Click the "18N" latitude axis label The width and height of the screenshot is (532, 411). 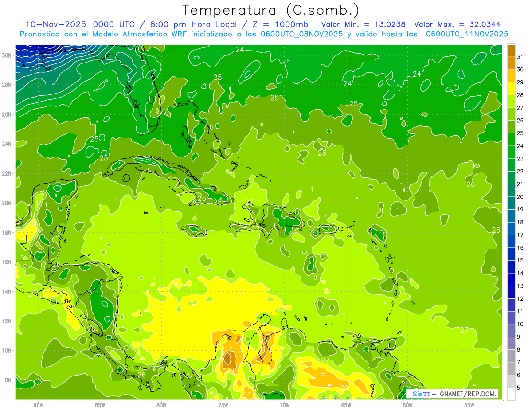point(8,232)
